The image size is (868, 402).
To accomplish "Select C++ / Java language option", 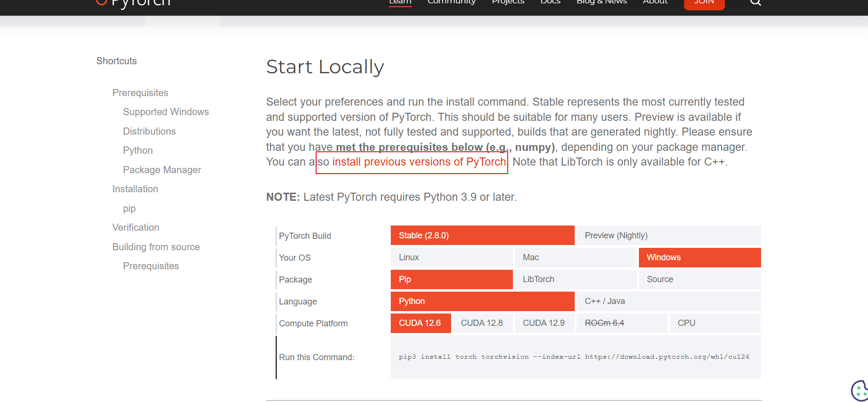I will click(x=669, y=301).
